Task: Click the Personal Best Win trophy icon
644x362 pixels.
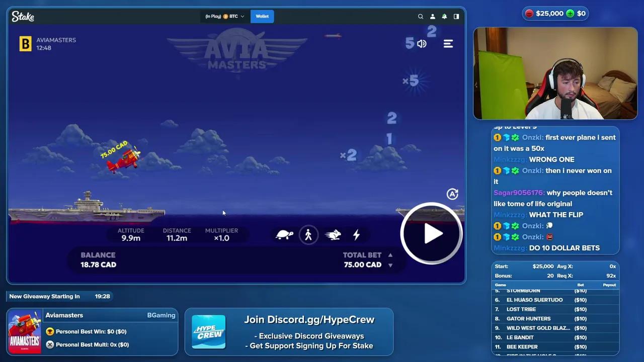Action: click(x=50, y=332)
